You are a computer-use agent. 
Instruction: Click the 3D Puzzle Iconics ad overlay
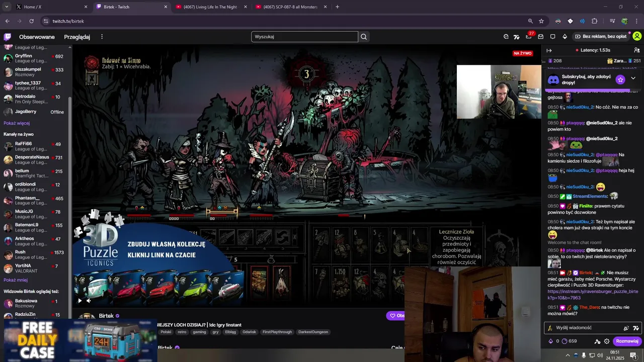pos(158,256)
